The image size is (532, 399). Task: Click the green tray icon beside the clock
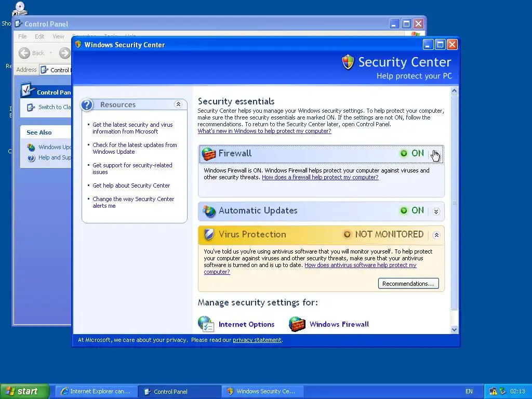coord(502,391)
